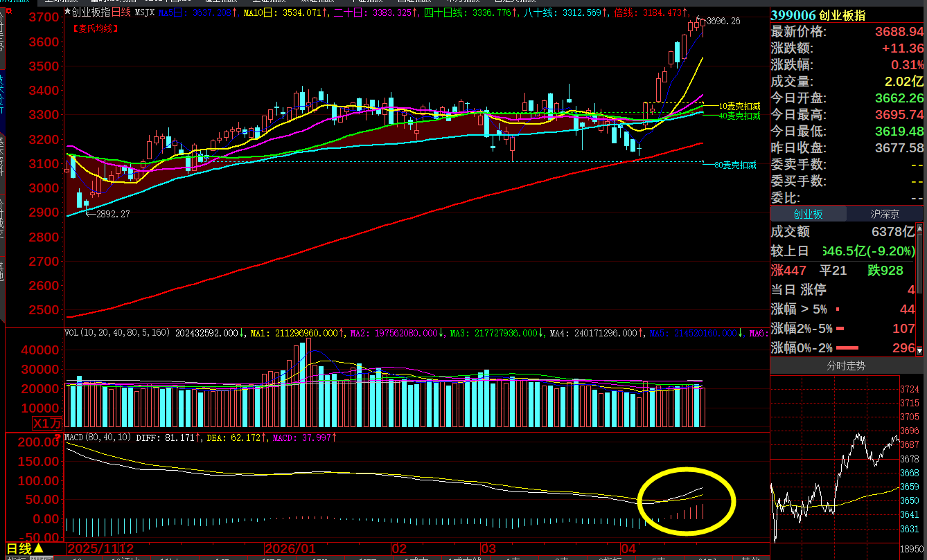Switch to the 沪深京 tab

[x=885, y=215]
